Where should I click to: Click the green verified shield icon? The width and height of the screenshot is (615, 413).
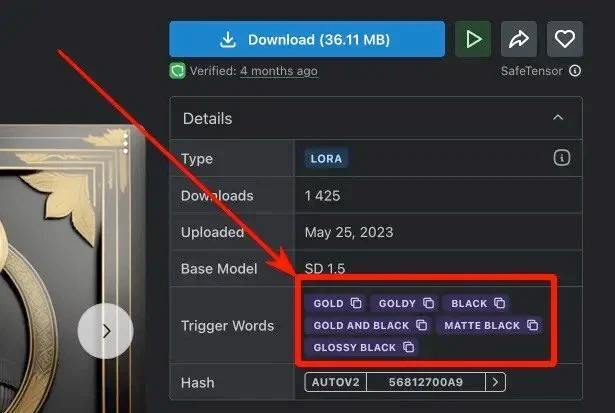click(177, 71)
